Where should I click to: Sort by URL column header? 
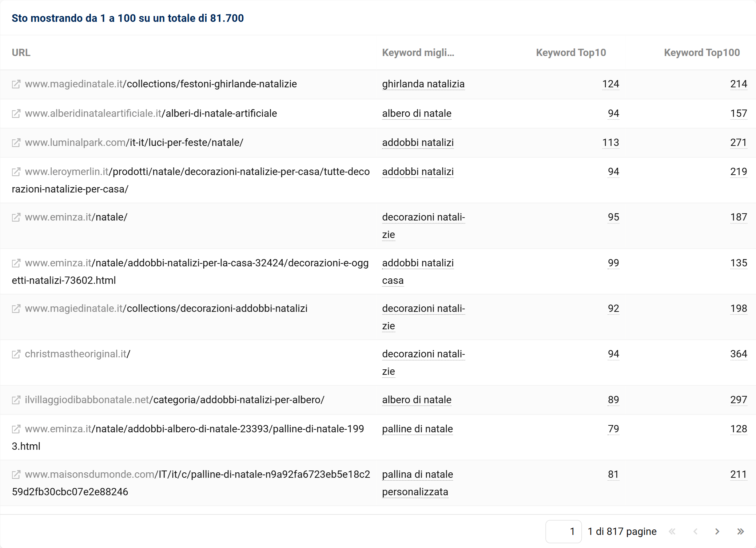[x=21, y=53]
